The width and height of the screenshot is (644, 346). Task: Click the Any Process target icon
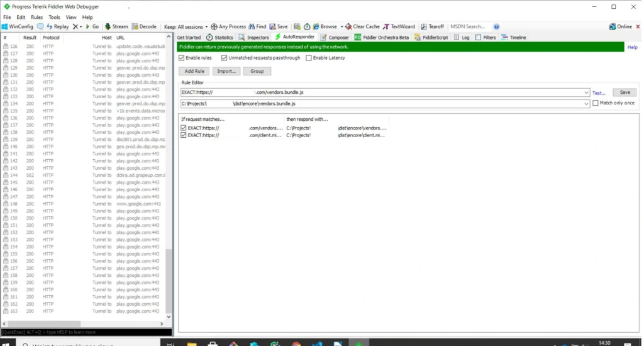point(214,26)
